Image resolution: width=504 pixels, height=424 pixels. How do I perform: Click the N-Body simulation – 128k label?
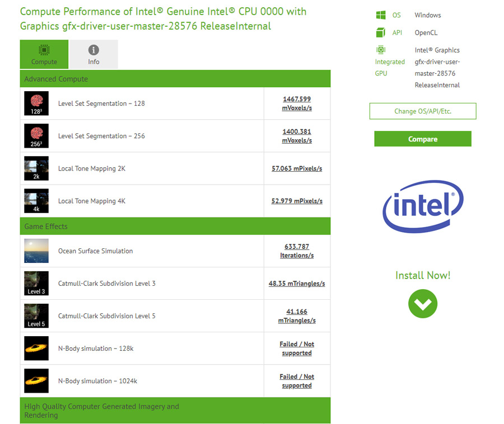(x=96, y=348)
